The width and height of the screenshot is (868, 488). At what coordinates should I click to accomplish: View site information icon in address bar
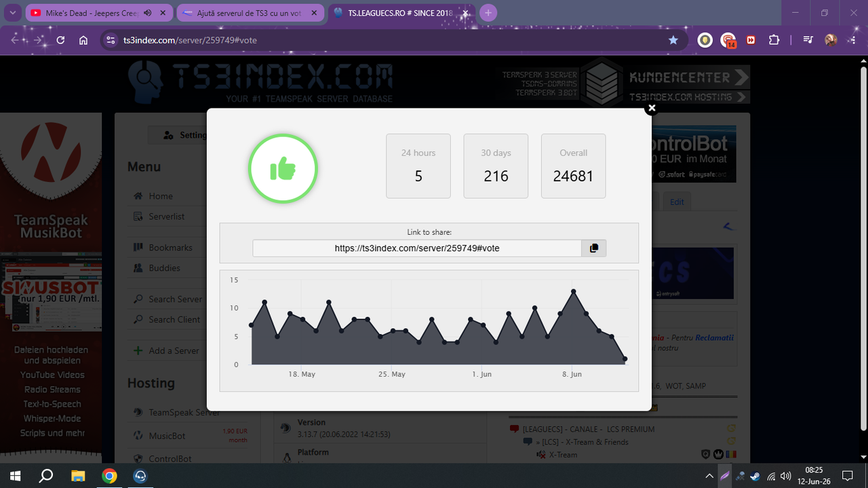tap(111, 40)
